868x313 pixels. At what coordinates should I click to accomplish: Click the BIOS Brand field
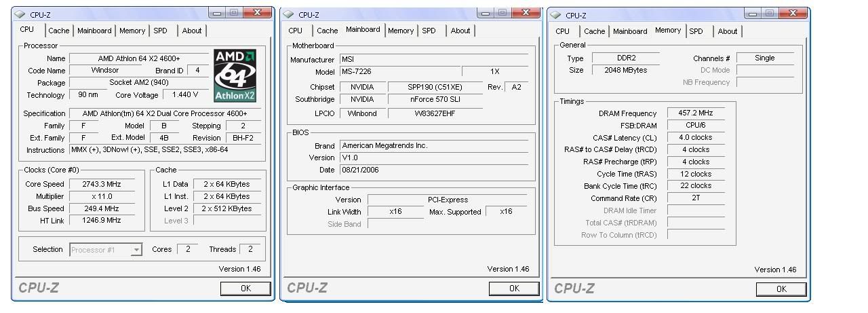(x=434, y=145)
